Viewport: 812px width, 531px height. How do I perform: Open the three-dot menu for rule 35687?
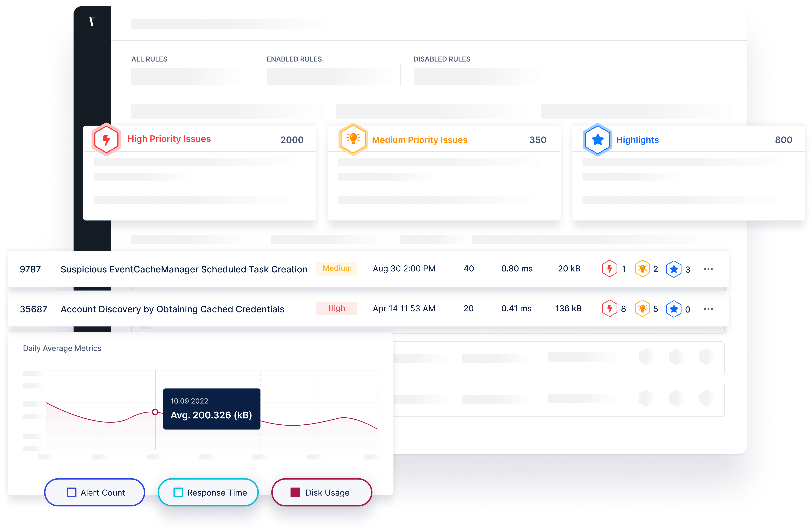708,309
